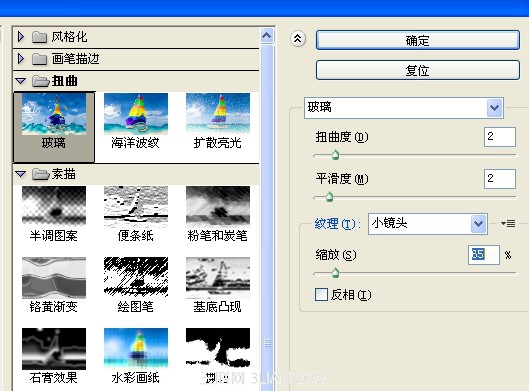Screen dimensions: 529x391
Task: Click the 扭曲度 value field
Action: (x=500, y=137)
